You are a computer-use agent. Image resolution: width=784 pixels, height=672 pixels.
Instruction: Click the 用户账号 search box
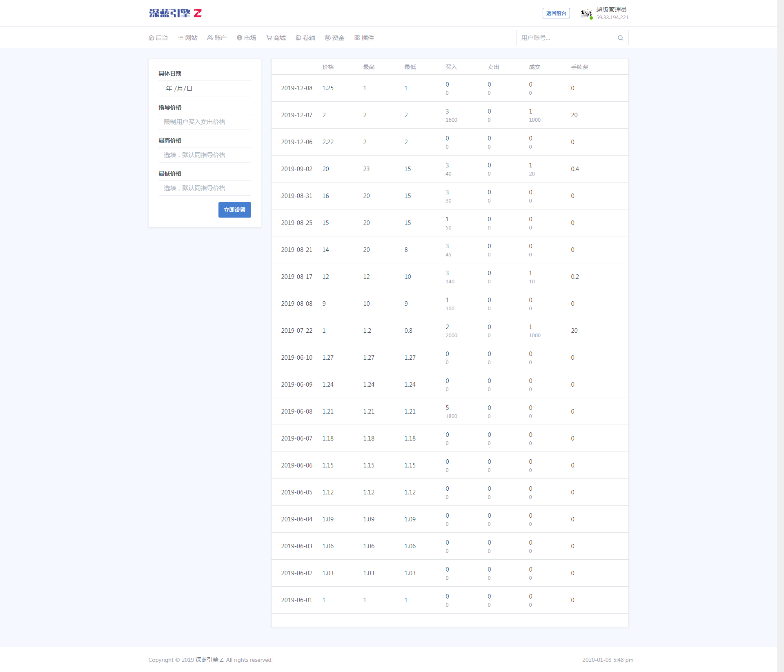click(x=566, y=38)
